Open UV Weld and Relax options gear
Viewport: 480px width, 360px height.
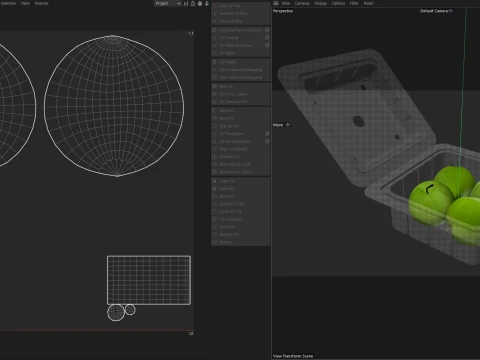pyautogui.click(x=267, y=45)
